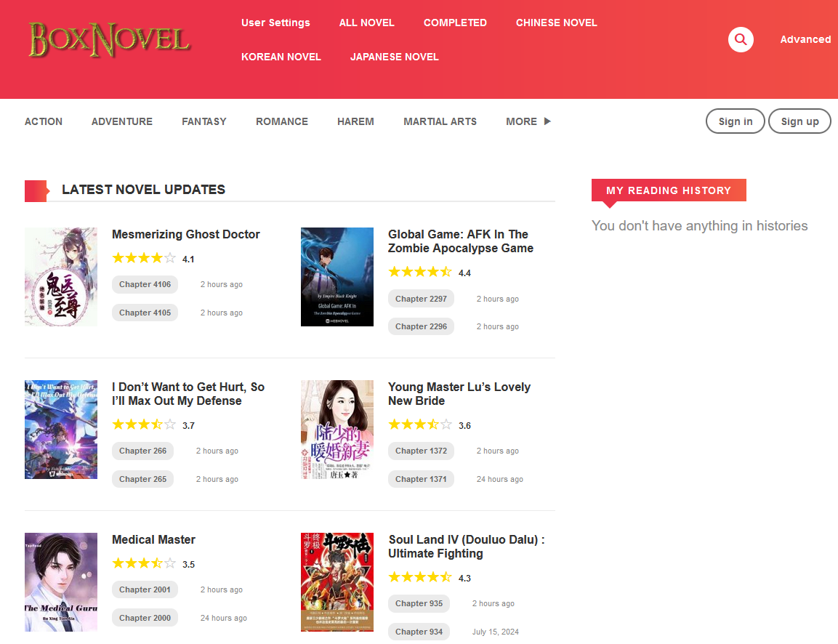
Task: Open the Mesmerizing Ghost Doctor cover thumbnail
Action: pos(61,276)
